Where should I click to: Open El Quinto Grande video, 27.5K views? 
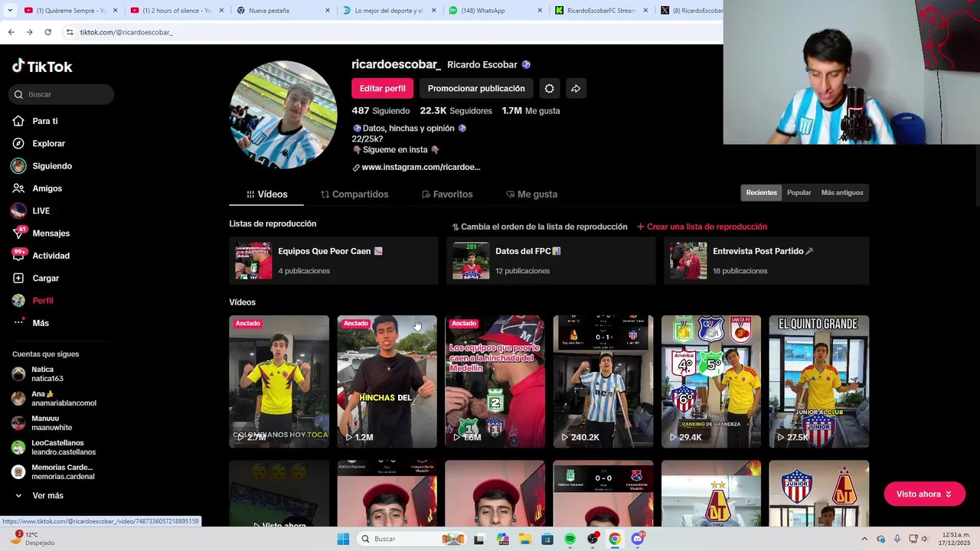pos(818,381)
